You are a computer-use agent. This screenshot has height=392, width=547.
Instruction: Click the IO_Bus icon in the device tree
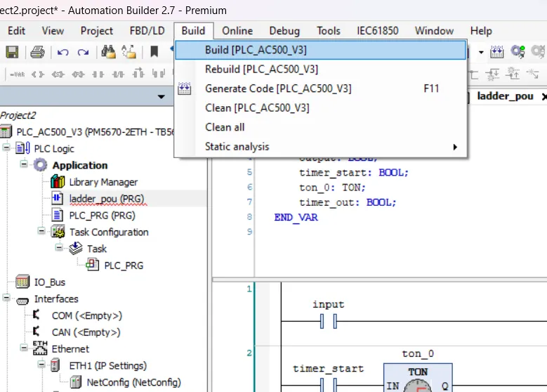point(22,281)
